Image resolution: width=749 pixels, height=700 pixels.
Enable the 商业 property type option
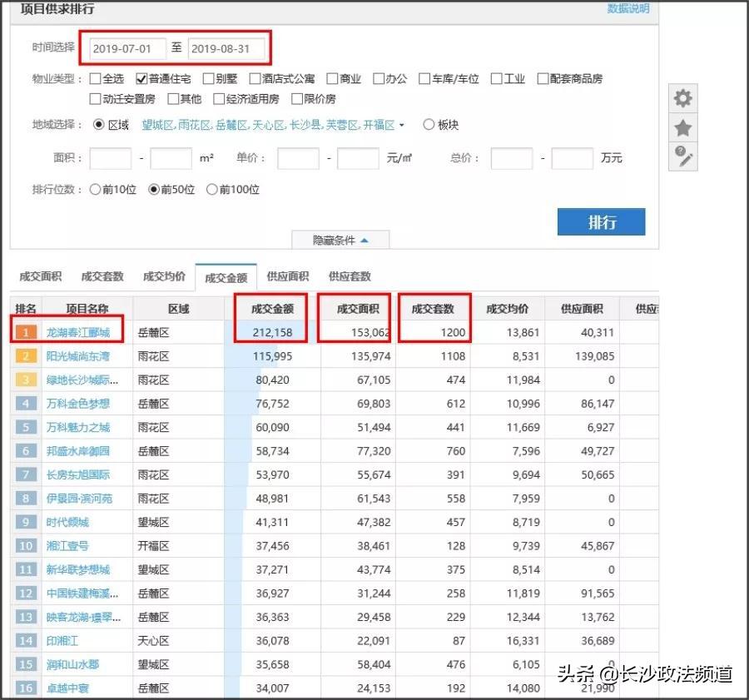tap(329, 79)
